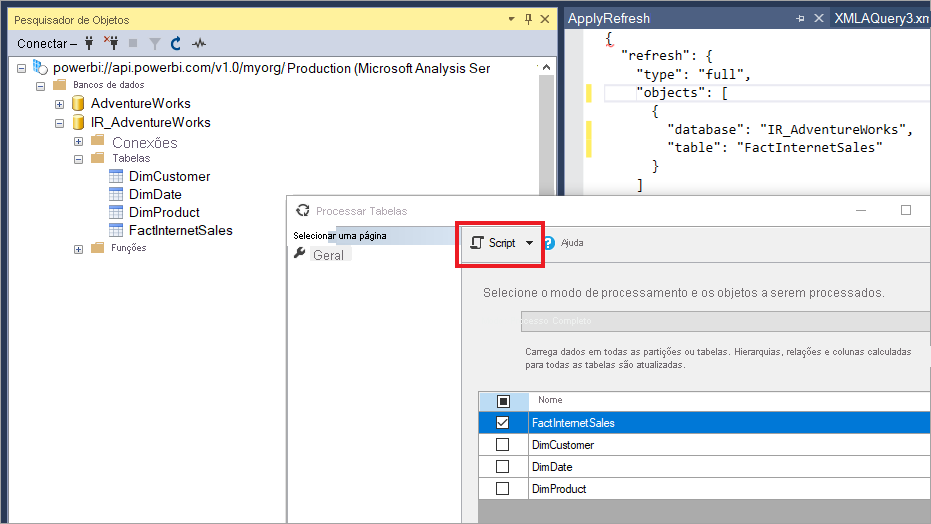Open the activity monitor pulse icon

199,43
